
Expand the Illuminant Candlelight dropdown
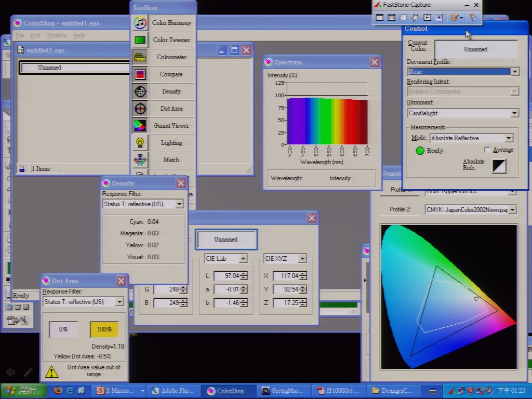tap(515, 113)
